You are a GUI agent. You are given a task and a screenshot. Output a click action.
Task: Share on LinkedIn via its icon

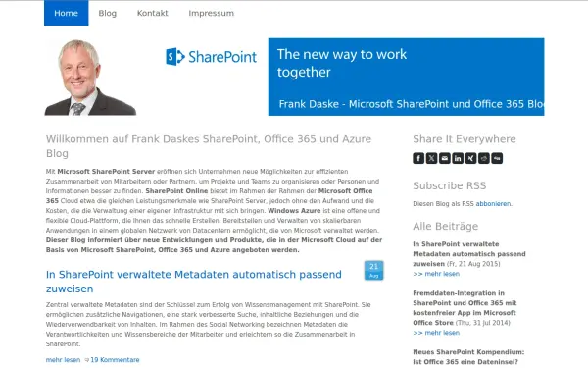click(x=458, y=158)
